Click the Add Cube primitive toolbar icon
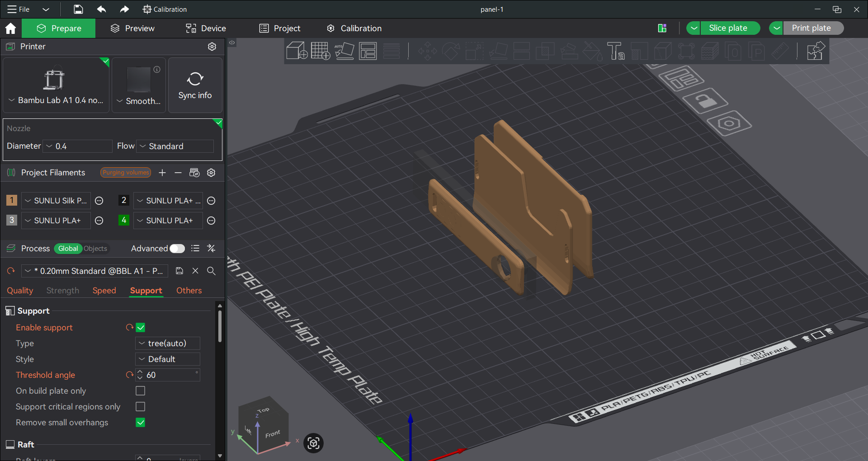 [297, 51]
